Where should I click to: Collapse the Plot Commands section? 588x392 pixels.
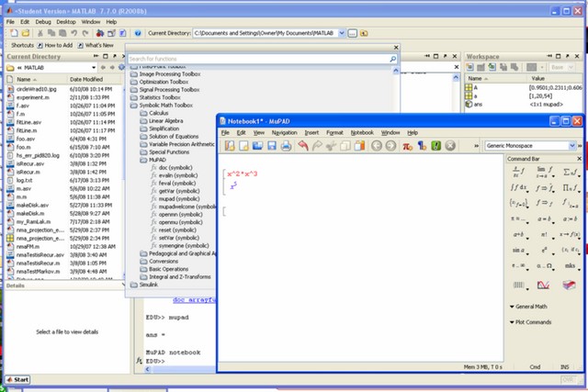coord(512,322)
